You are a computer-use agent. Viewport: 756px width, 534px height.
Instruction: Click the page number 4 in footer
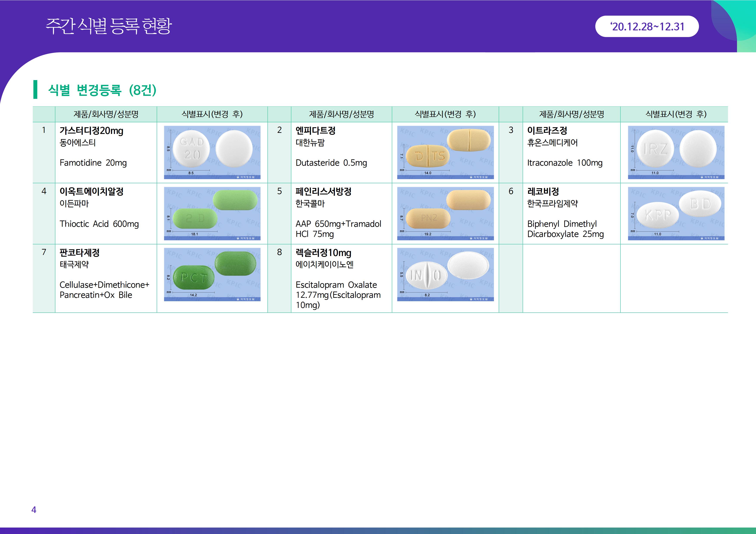(x=34, y=510)
